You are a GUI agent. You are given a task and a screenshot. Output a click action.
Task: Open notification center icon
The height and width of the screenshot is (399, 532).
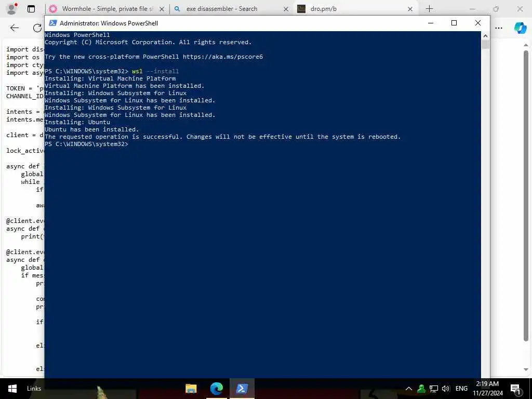(516, 389)
